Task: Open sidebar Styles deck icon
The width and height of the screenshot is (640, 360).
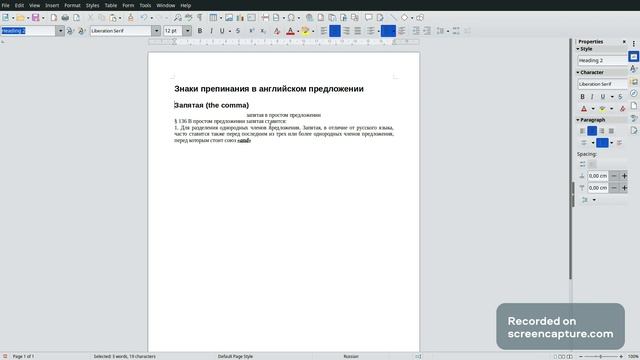Action: pyautogui.click(x=633, y=69)
